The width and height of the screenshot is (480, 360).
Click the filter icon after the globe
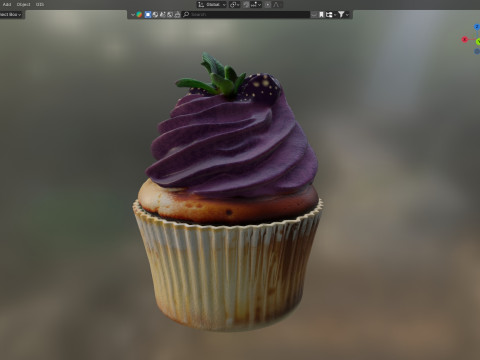pos(163,15)
